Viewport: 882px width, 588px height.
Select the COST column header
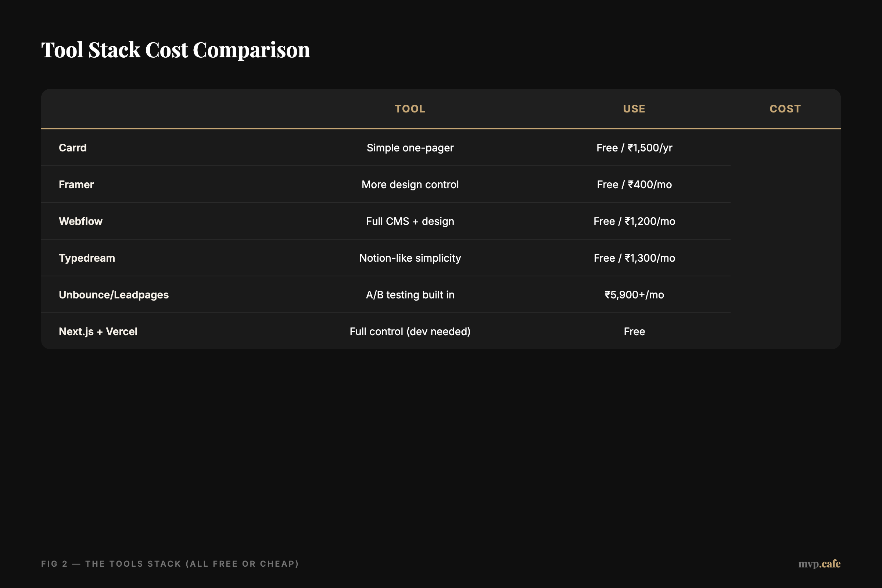pos(785,109)
